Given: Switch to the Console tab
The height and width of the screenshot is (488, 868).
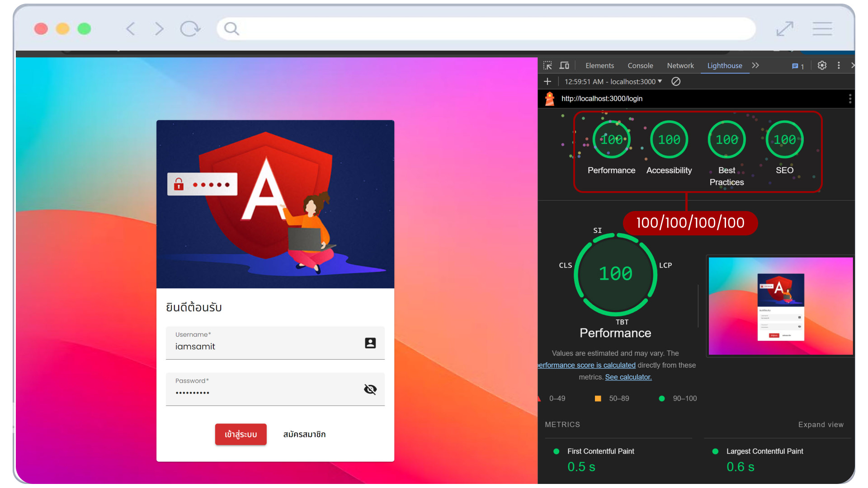Looking at the screenshot, I should (x=640, y=66).
